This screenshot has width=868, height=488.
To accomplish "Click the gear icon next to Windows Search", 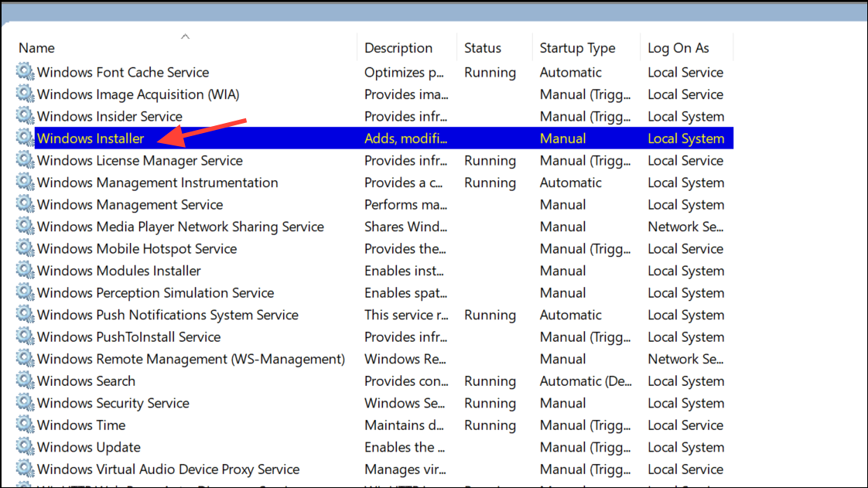I will [25, 381].
